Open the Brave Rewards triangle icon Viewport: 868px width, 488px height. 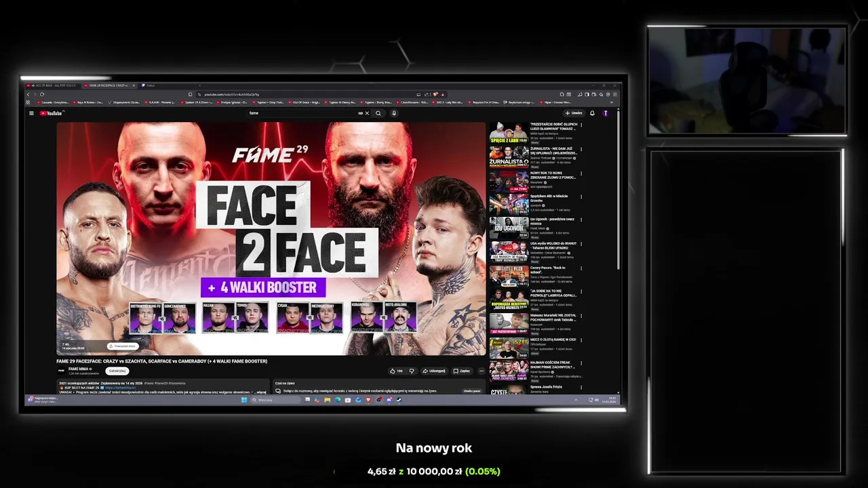click(x=443, y=94)
